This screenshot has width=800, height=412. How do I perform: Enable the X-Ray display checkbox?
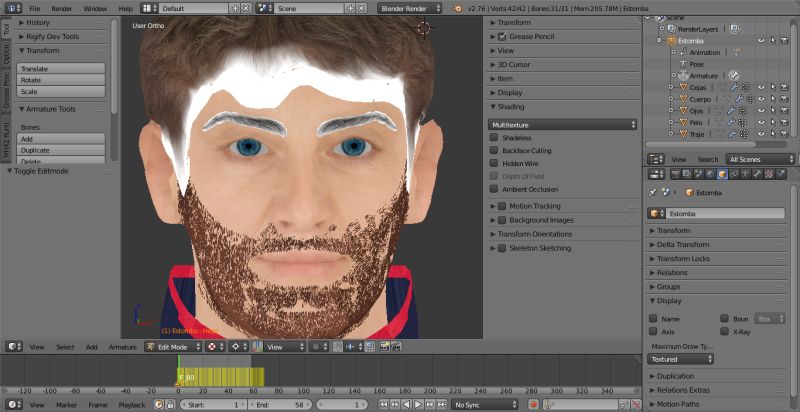click(724, 331)
